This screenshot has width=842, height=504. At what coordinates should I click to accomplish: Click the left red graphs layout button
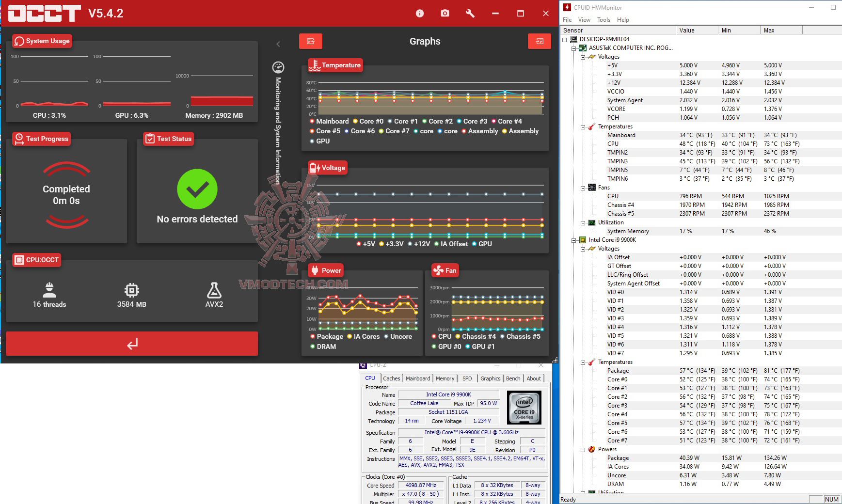(x=311, y=41)
